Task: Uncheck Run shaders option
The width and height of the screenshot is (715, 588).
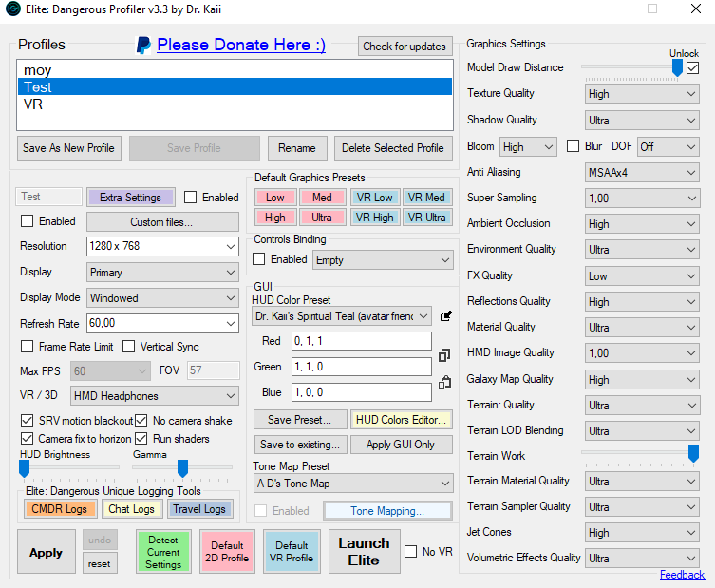Action: [141, 438]
